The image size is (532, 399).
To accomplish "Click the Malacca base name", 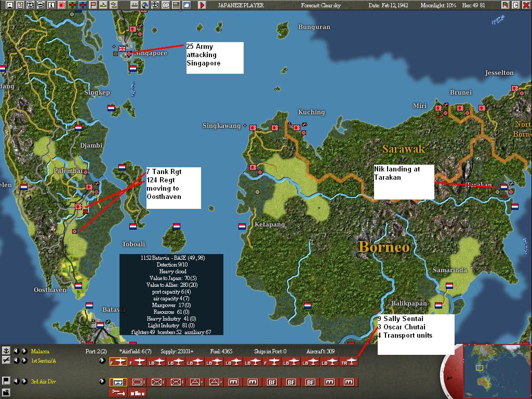I will [40, 351].
